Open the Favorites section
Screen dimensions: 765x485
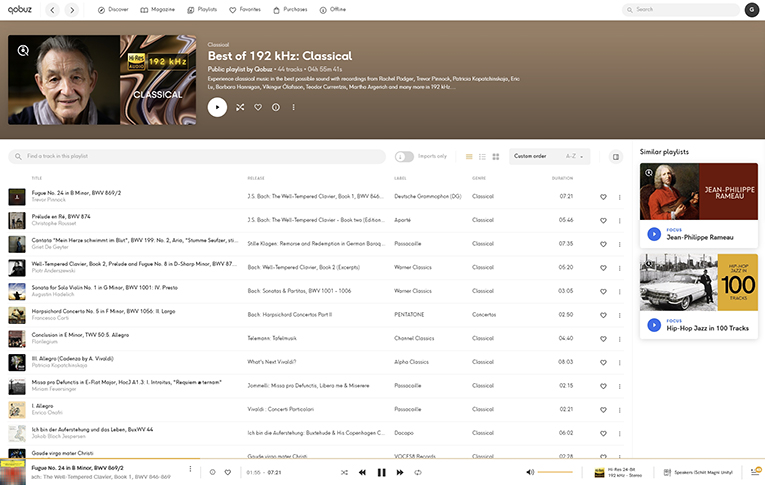click(245, 10)
